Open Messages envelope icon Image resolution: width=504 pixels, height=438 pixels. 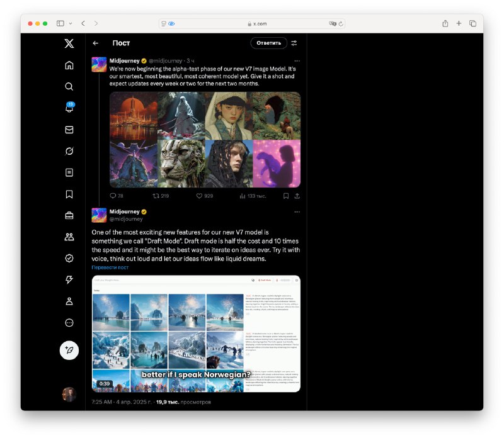pos(69,130)
